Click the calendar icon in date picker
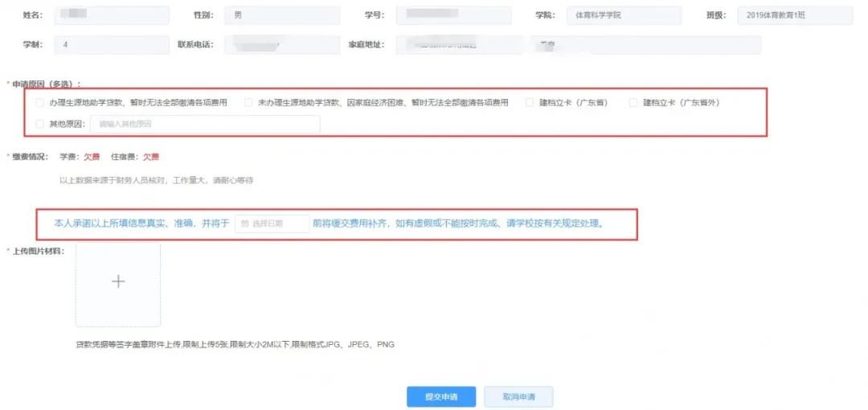Screen dimensions: 868x410 [244, 223]
